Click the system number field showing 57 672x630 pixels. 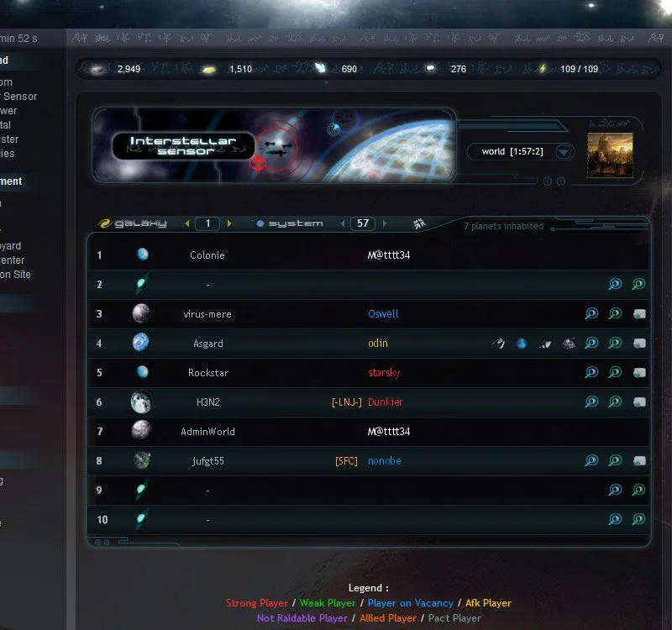coord(363,223)
